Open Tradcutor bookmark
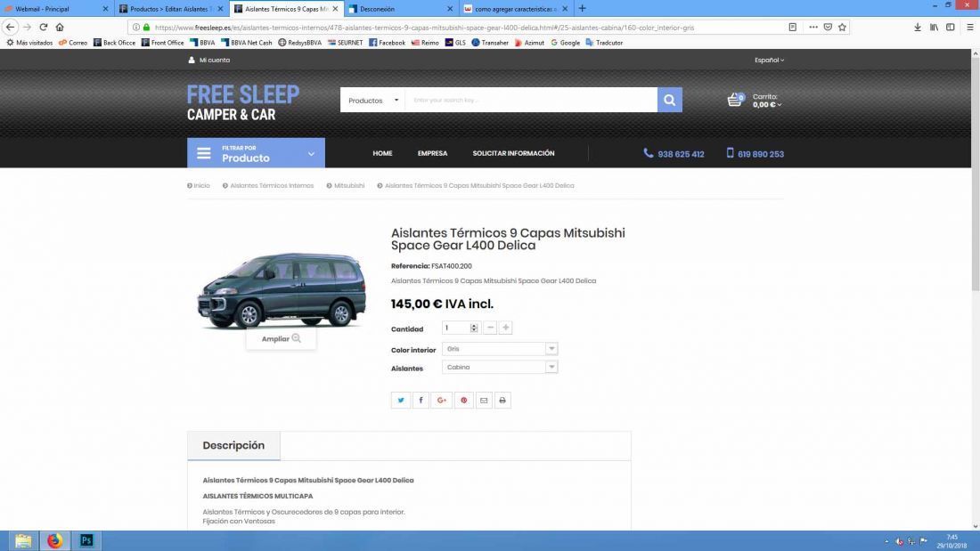Screen dimensions: 980x551 pos(604,43)
